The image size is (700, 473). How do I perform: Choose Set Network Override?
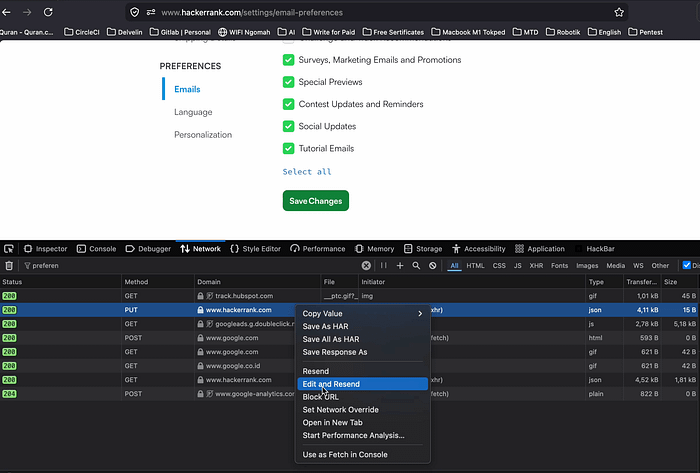[x=362, y=410]
